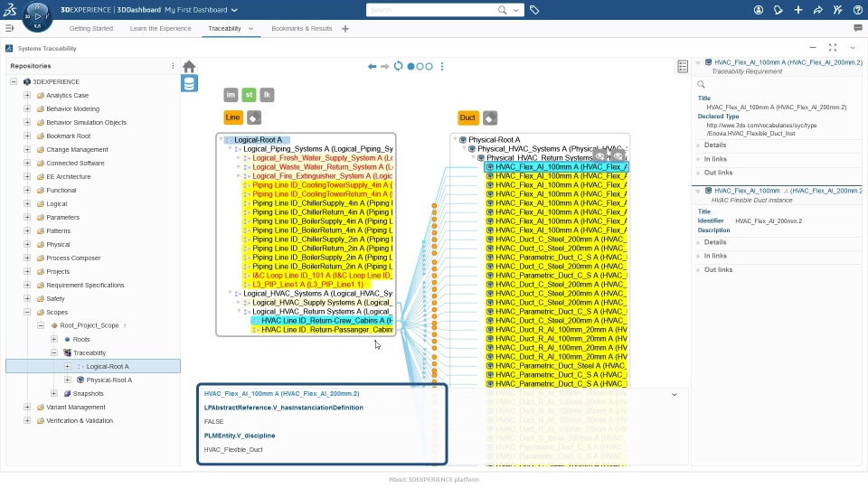Image resolution: width=868 pixels, height=488 pixels.
Task: Toggle the green 'st' filter button
Action: click(x=250, y=95)
